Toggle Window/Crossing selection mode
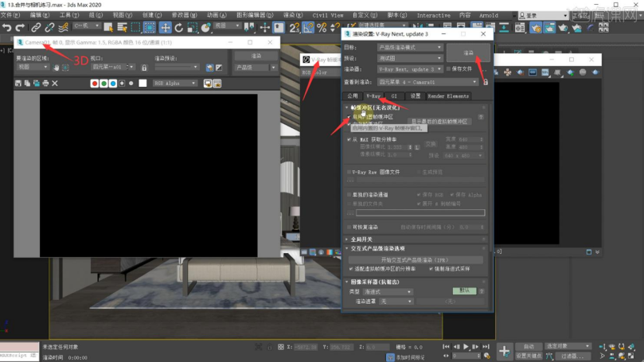This screenshot has height=362, width=644. [x=150, y=28]
